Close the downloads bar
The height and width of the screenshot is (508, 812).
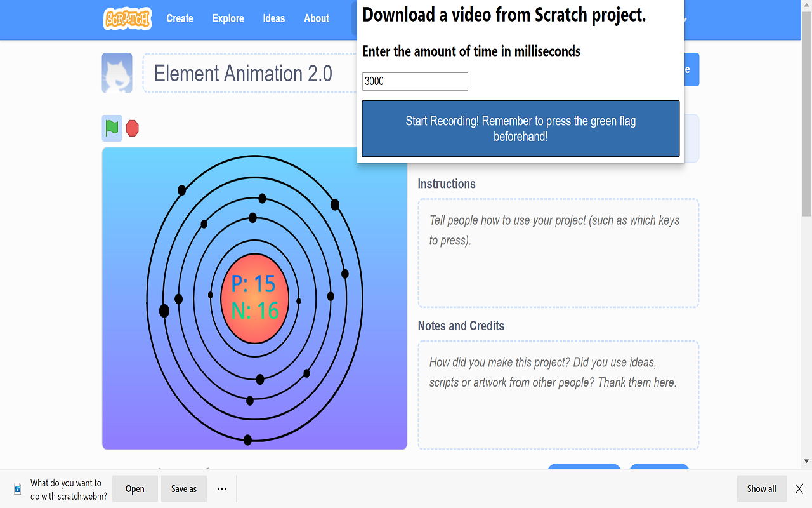[x=799, y=489]
